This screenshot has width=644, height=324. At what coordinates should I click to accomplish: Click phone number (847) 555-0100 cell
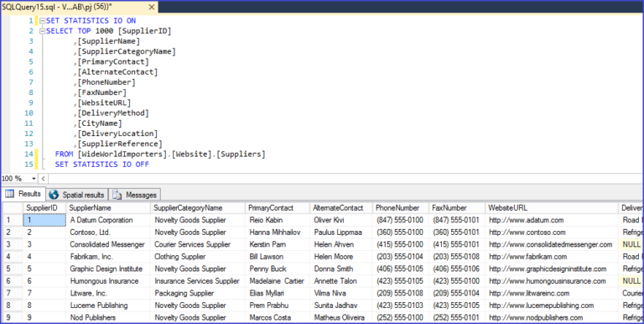point(401,220)
